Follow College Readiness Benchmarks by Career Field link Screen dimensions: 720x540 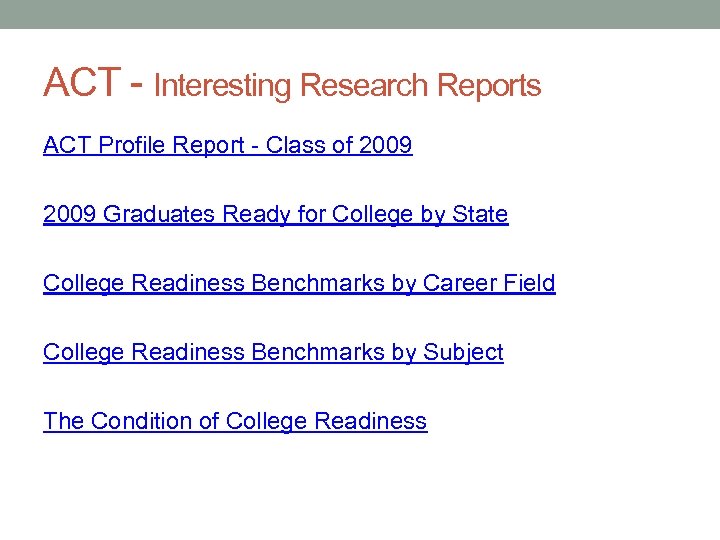click(x=298, y=284)
